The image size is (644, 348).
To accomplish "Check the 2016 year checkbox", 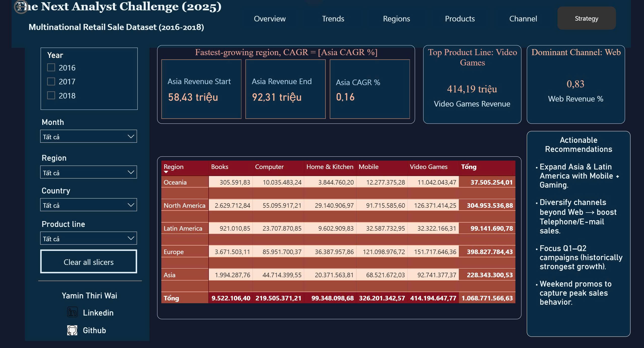I will pyautogui.click(x=51, y=67).
